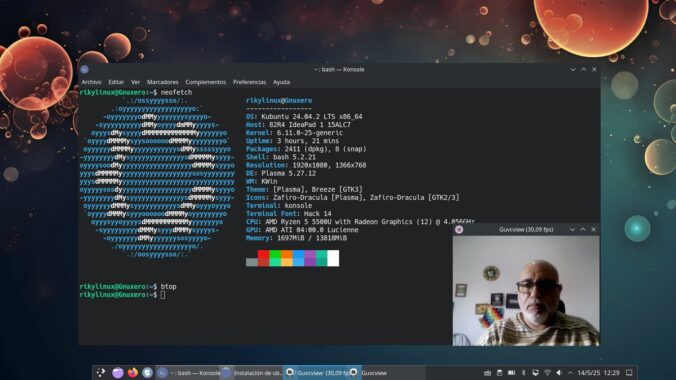Open the Marcadores menu in Konsole
The width and height of the screenshot is (676, 380).
click(x=163, y=82)
